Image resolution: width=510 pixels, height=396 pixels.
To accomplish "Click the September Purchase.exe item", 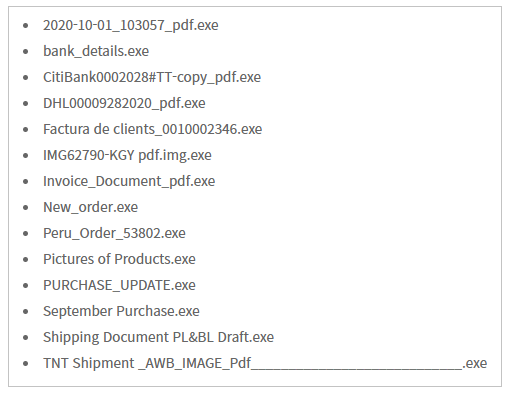I will 121,311.
